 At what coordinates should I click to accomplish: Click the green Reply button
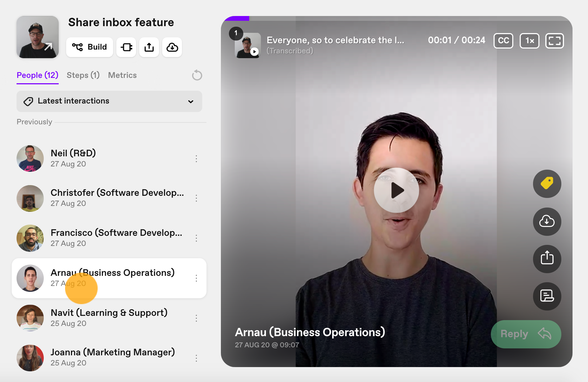coord(526,334)
